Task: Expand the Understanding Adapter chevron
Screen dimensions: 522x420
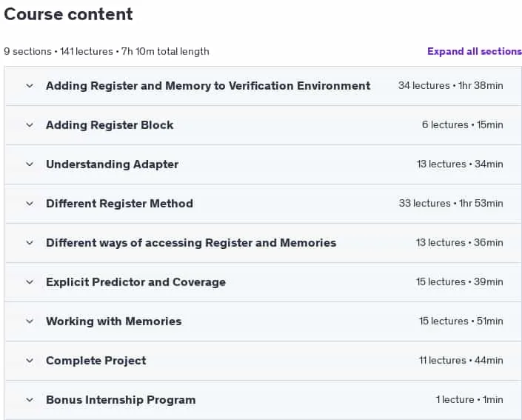Action: coord(30,164)
